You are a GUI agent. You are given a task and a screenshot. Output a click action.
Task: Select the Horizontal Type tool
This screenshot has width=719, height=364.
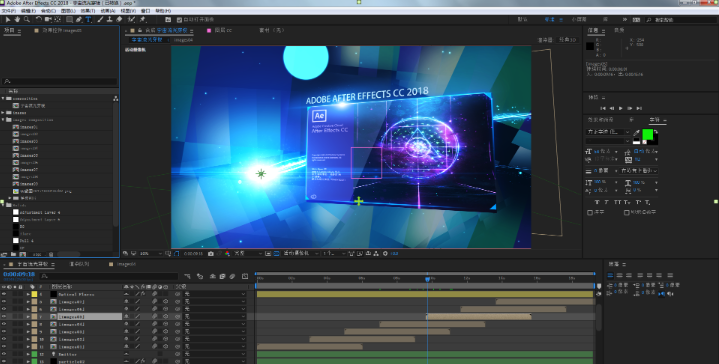pos(88,19)
